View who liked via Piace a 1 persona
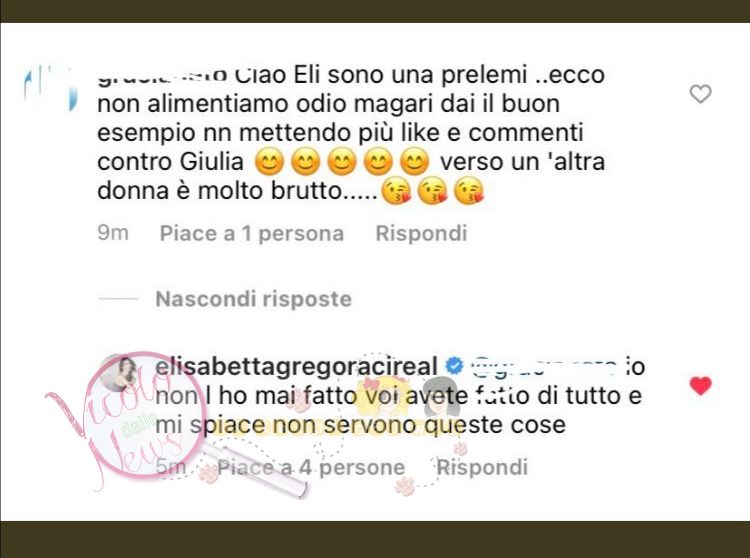Image resolution: width=750 pixels, height=558 pixels. 252,233
